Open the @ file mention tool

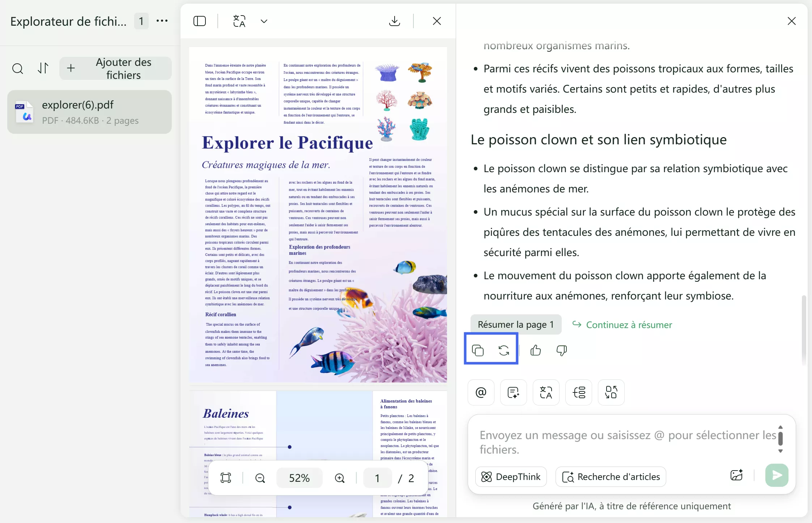(480, 392)
